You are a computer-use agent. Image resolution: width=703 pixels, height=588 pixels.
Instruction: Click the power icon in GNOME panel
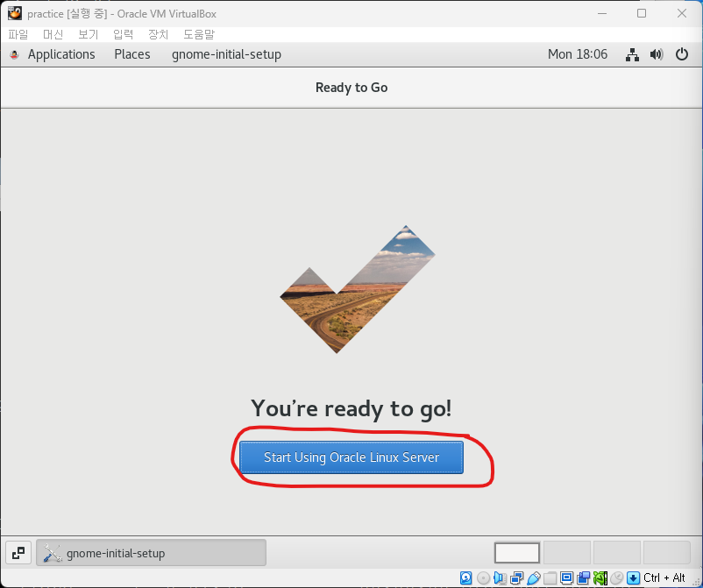pos(682,54)
